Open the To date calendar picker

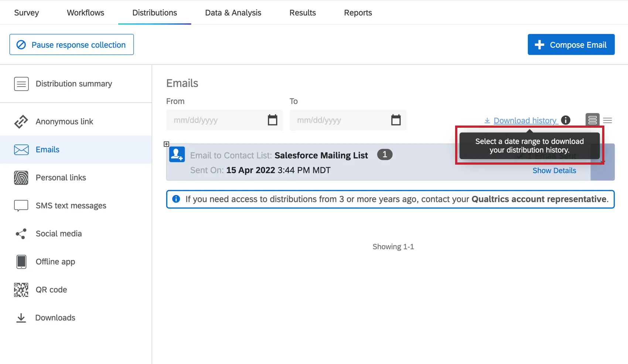[x=396, y=120]
